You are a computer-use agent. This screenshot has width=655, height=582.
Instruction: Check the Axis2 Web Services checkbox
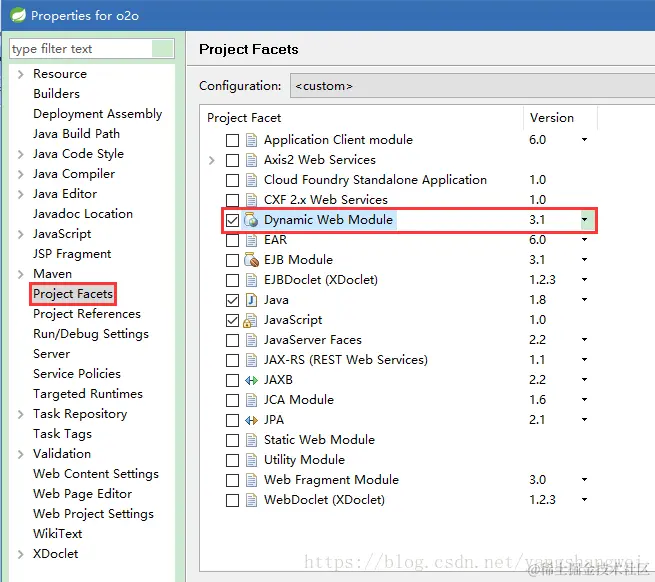point(232,160)
